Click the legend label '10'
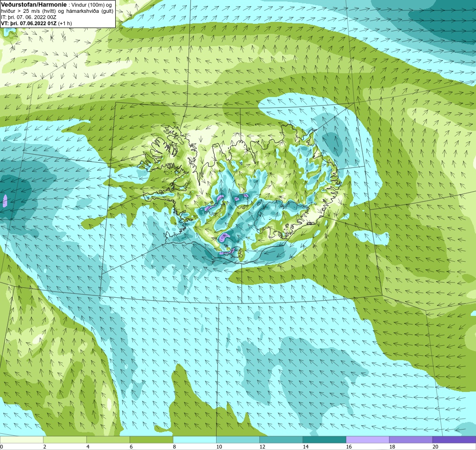Screen dimensions: 476x450 [x=219, y=447]
